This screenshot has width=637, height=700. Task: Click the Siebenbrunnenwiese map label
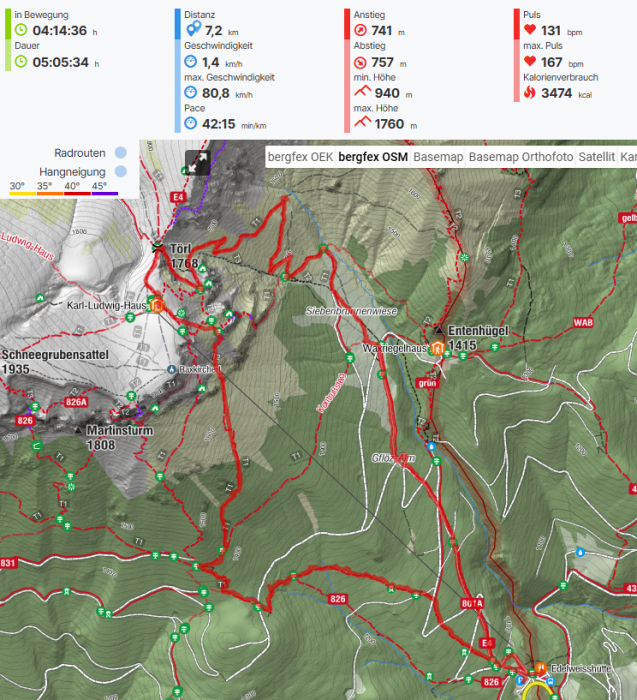pos(351,311)
